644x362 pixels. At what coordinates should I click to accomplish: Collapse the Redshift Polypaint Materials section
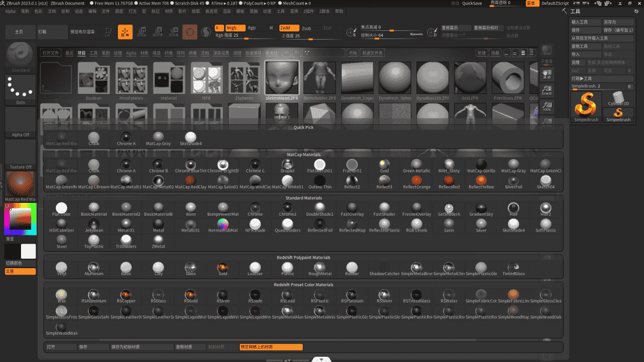pyautogui.click(x=303, y=256)
